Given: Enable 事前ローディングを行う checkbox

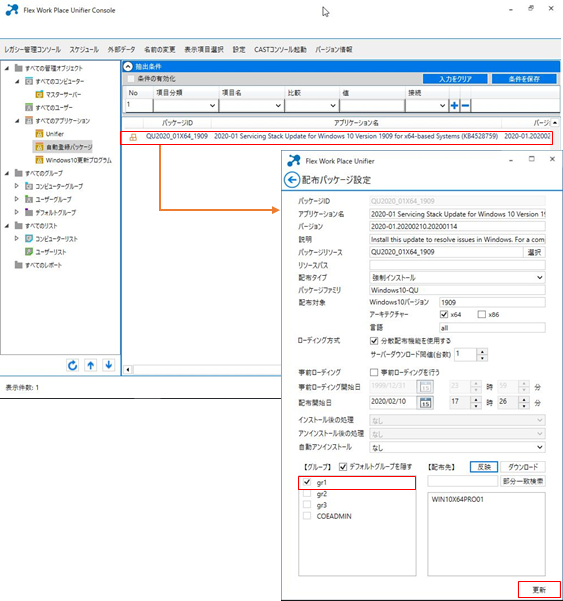Looking at the screenshot, I should tap(374, 372).
